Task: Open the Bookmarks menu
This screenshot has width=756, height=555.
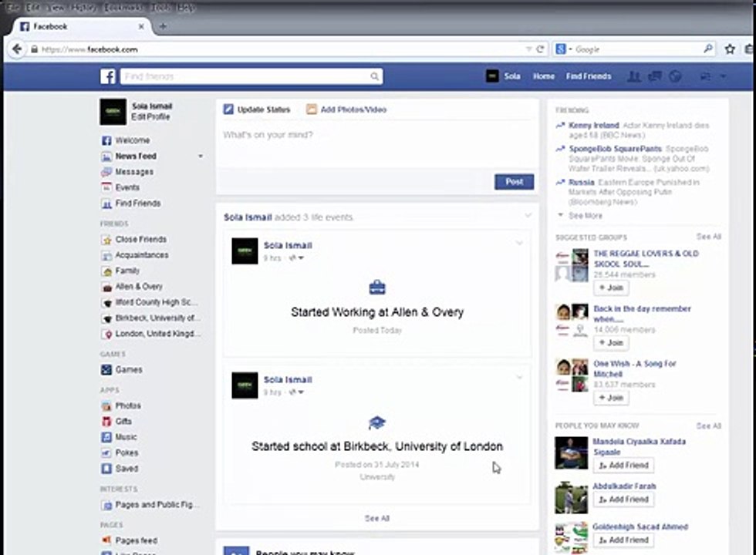Action: coord(123,8)
